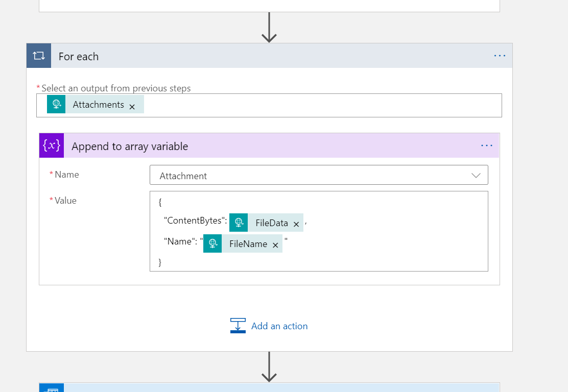568x392 pixels.
Task: Click the FileData token icon
Action: 239,223
